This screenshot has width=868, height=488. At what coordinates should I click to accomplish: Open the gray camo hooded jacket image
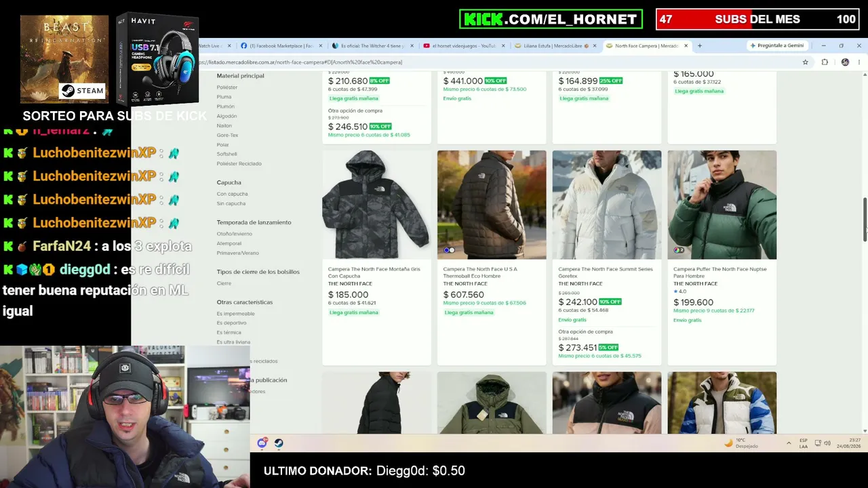click(x=376, y=205)
